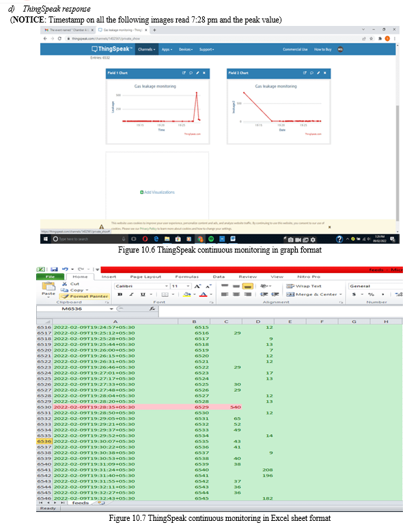This screenshot has height=527, width=420.
Task: Edit Field 1 Chart with pencil icon
Action: (197, 73)
